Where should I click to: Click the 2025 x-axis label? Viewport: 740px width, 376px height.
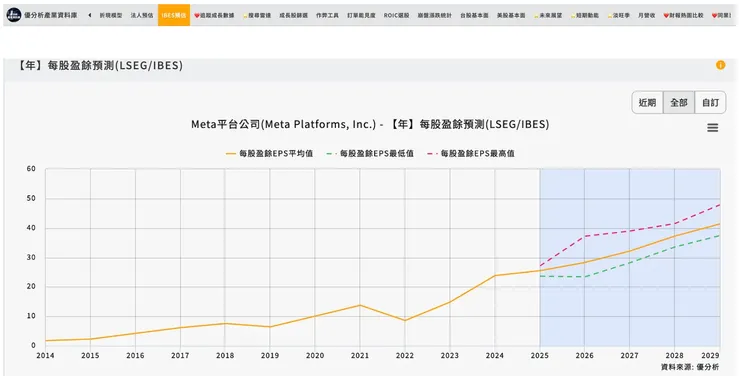tap(540, 355)
